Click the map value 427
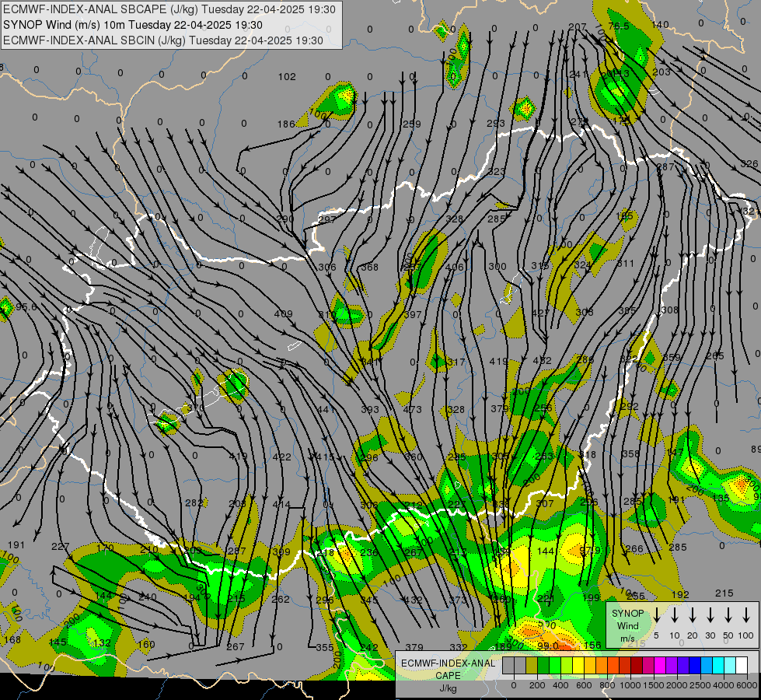This screenshot has height=700, width=761. click(x=541, y=313)
